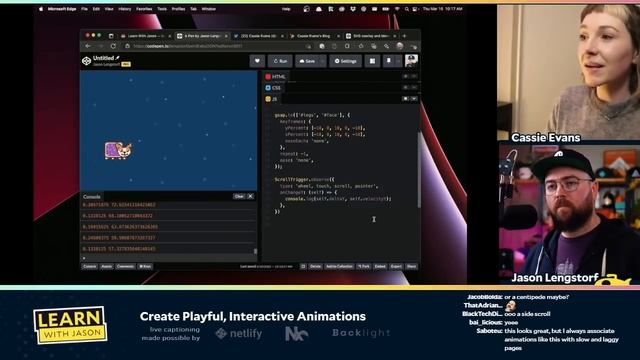This screenshot has width=640, height=360.
Task: Click the console command input line
Action: click(168, 258)
